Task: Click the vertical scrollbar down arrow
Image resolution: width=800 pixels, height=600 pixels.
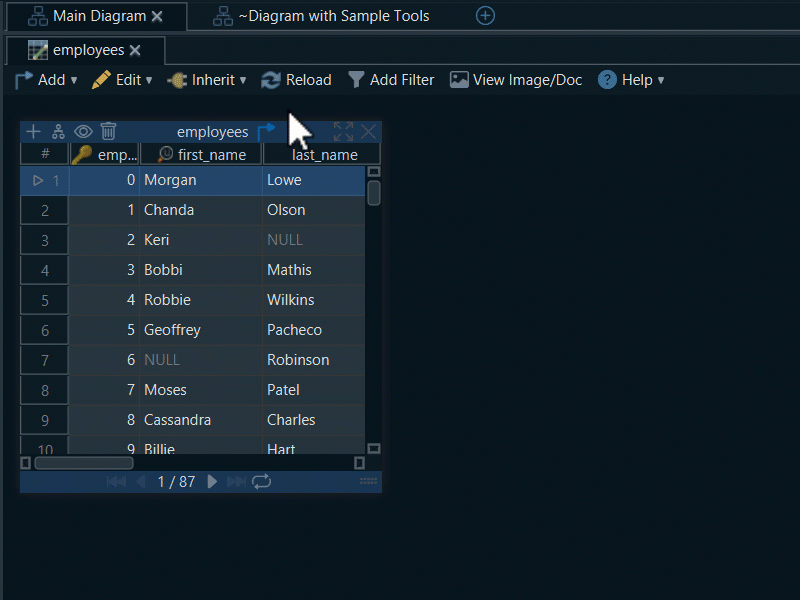Action: pyautogui.click(x=374, y=448)
